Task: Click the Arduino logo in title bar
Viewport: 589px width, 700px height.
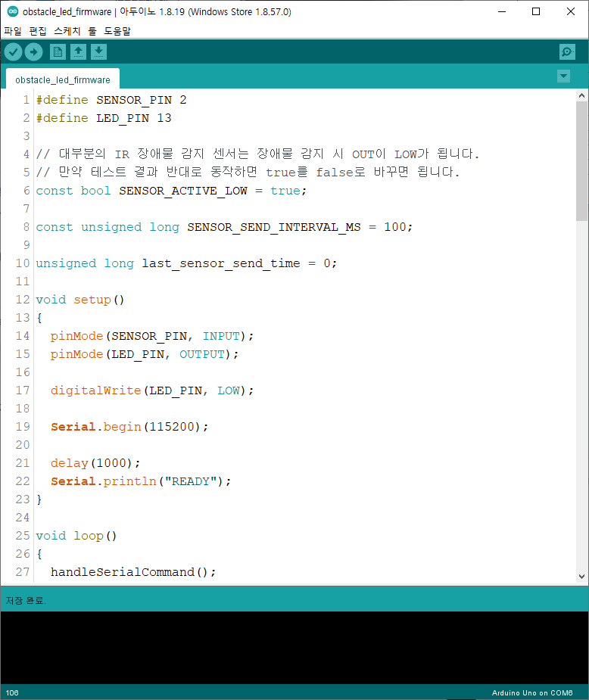Action: pos(13,11)
